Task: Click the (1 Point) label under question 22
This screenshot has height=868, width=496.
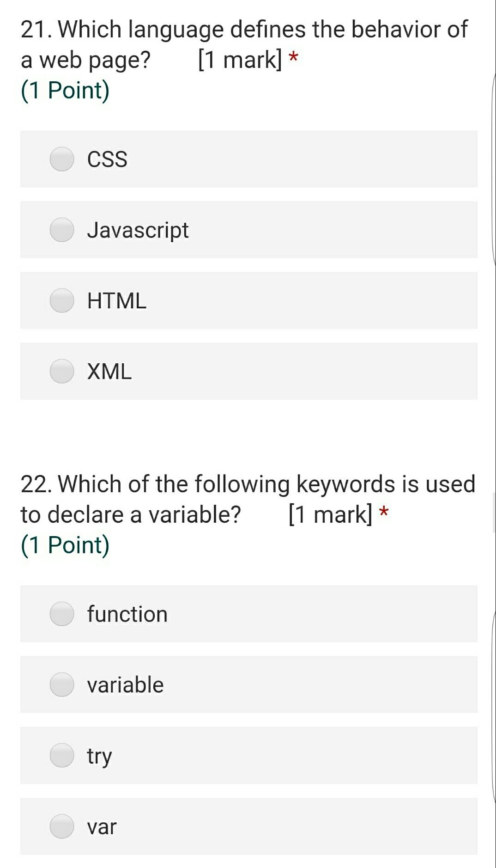Action: (65, 545)
